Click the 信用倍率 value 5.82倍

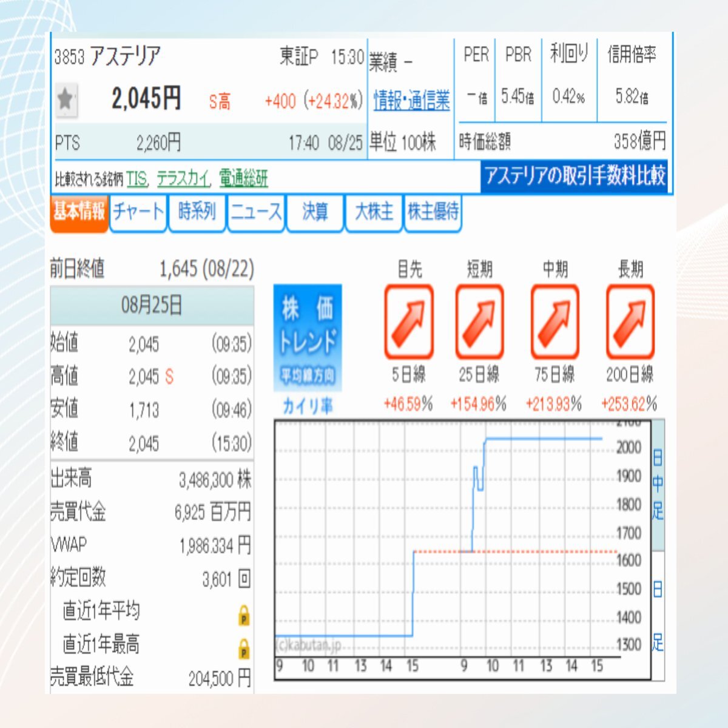pos(632,96)
